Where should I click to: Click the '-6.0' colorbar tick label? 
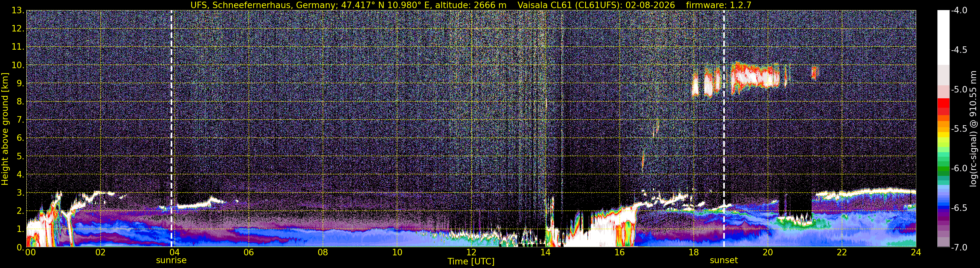(x=959, y=168)
